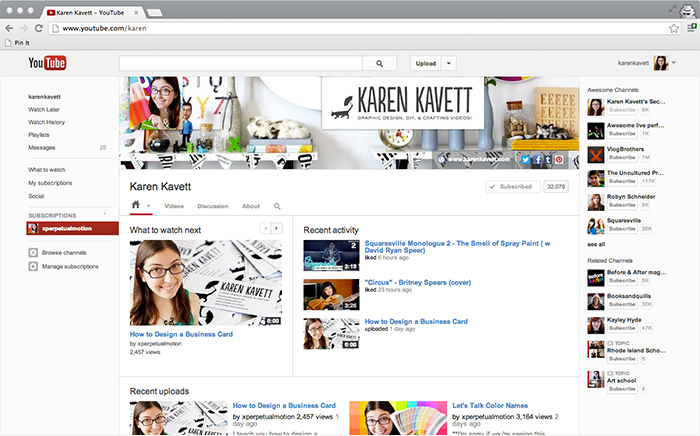The height and width of the screenshot is (436, 700).
Task: Open Messages in sidebar
Action: click(42, 147)
